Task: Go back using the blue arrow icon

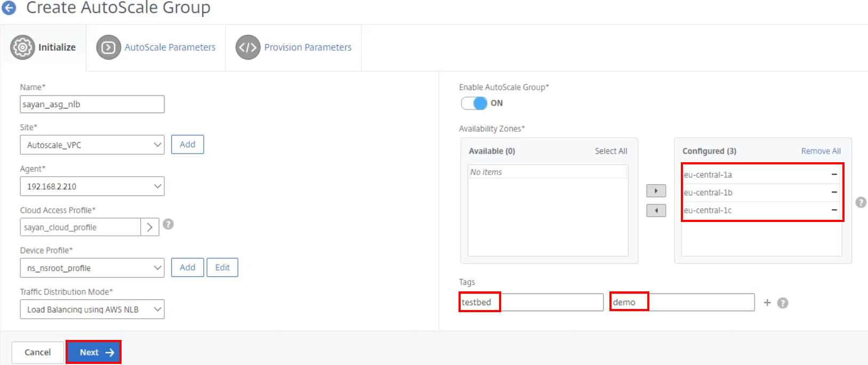Action: tap(9, 8)
